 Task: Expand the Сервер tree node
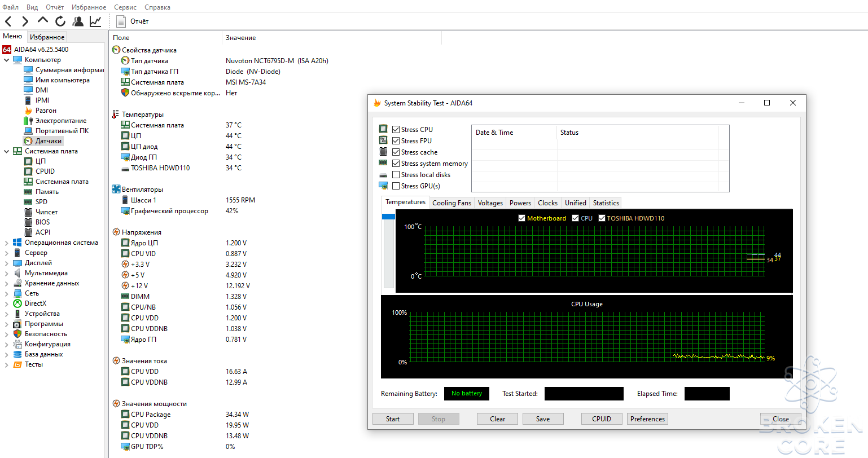pyautogui.click(x=6, y=253)
